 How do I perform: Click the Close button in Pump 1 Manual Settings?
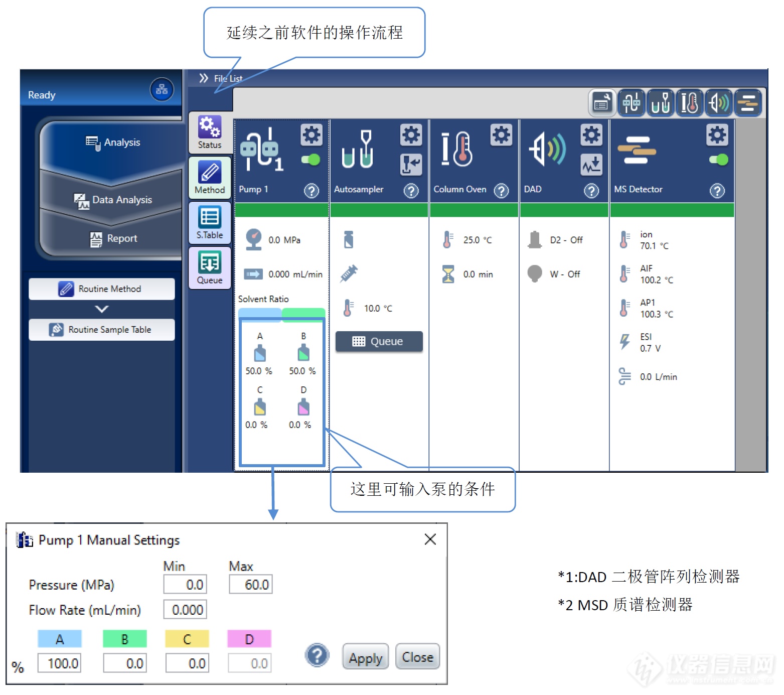coord(417,657)
